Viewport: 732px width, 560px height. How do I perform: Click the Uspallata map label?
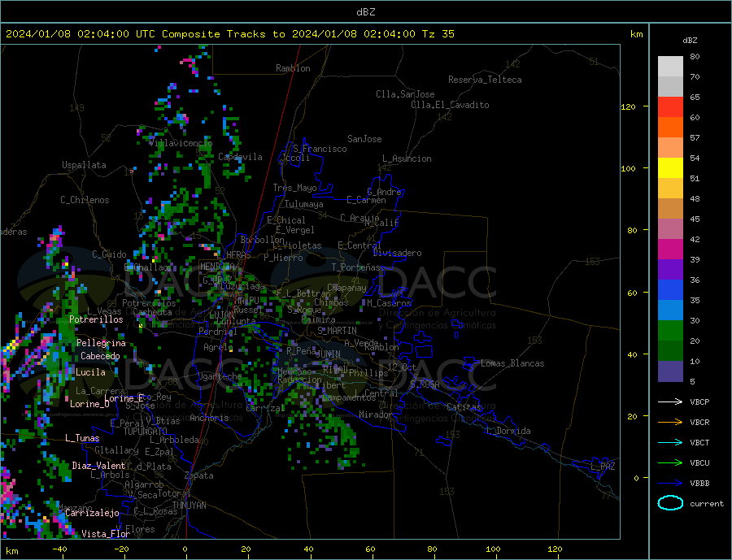click(x=84, y=165)
